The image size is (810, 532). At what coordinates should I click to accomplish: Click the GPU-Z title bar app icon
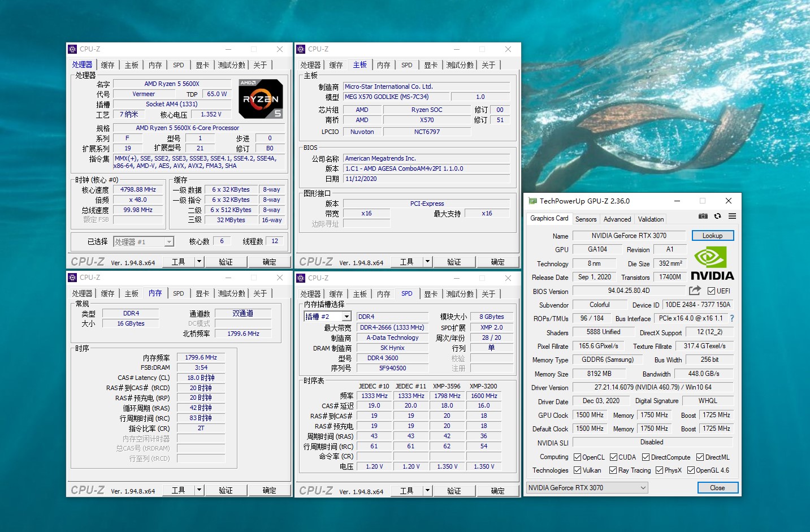(532, 201)
